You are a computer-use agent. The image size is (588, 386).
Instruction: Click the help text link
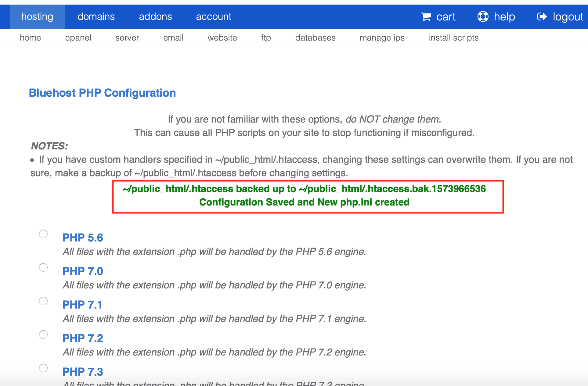pos(504,17)
